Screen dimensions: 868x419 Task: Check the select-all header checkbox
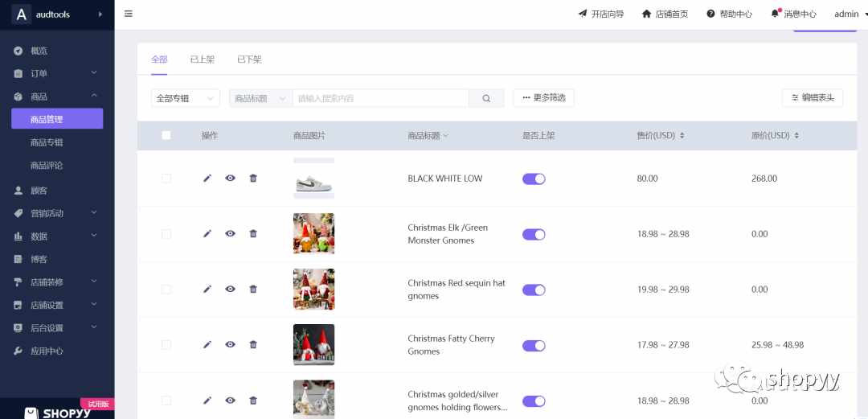point(166,135)
